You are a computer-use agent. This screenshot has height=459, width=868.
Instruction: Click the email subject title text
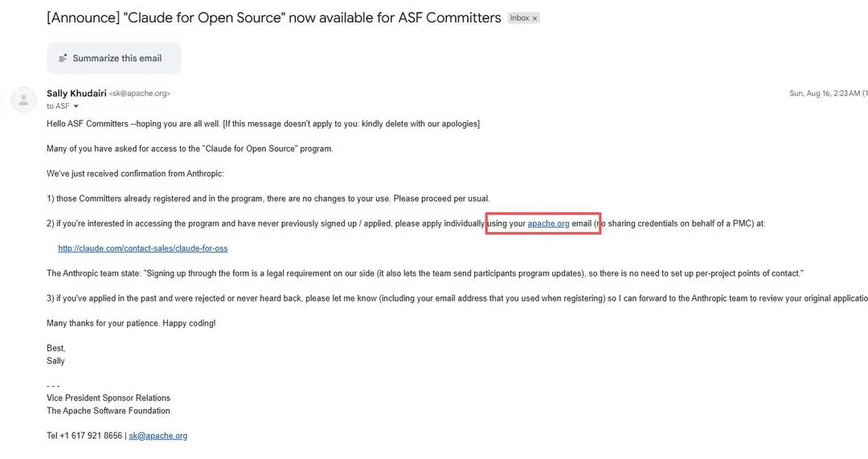coord(274,18)
